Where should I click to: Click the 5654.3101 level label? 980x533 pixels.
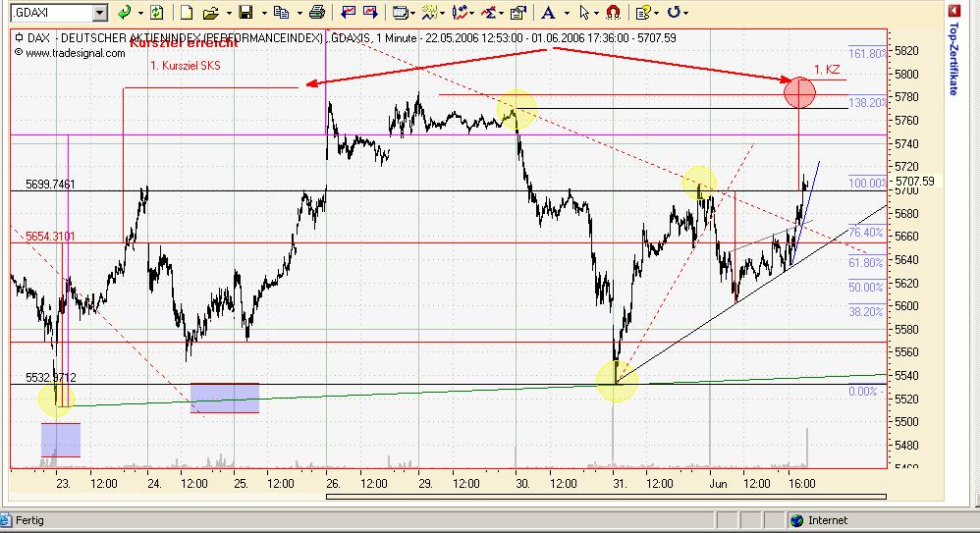50,237
